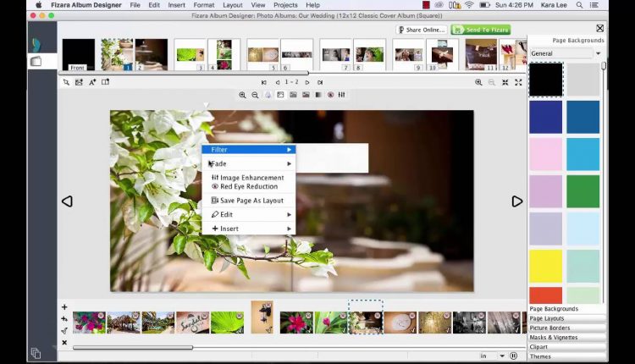This screenshot has height=364, width=635.
Task: Open the Apple menu
Action: [38, 5]
